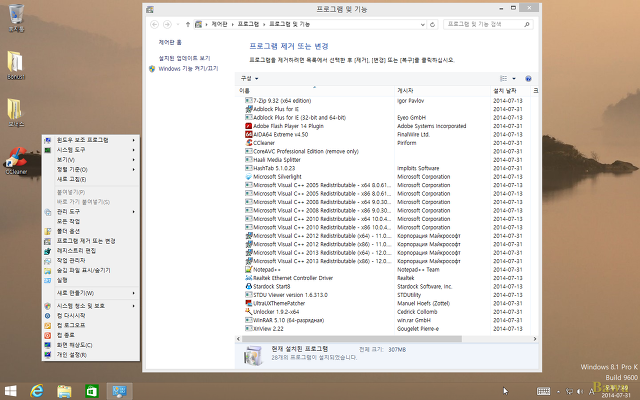Expand the 관리 도구 submenu

(x=91, y=211)
